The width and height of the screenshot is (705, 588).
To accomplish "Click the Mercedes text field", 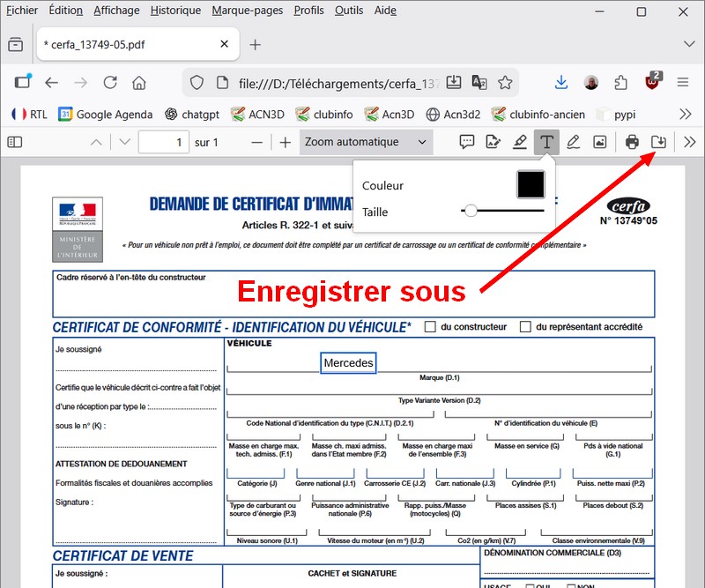I will [348, 363].
